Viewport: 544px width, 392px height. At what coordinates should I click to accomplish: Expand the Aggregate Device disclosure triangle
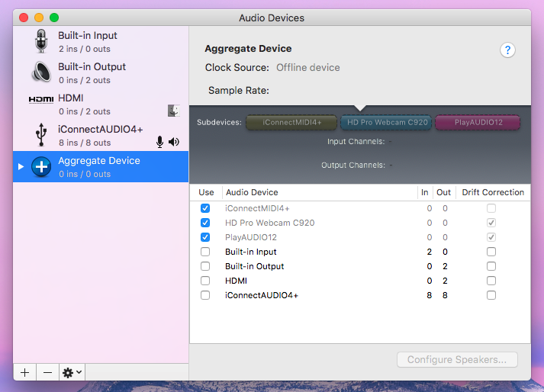click(x=21, y=166)
